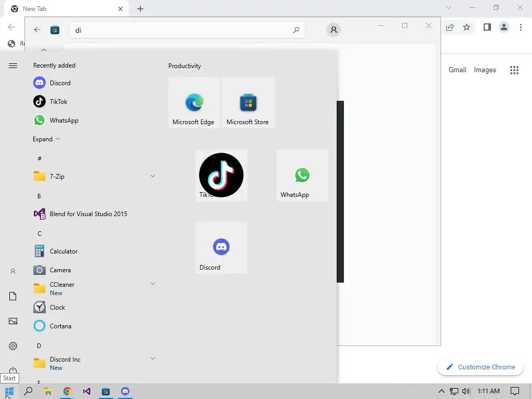The width and height of the screenshot is (532, 399).
Task: Click the Windows Start button
Action: tap(9, 392)
